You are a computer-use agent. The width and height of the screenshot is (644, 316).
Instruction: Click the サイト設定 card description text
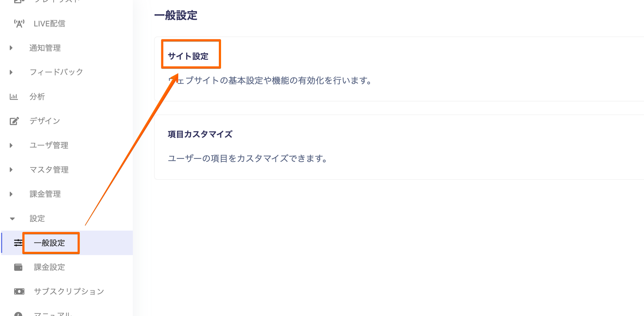pos(270,81)
